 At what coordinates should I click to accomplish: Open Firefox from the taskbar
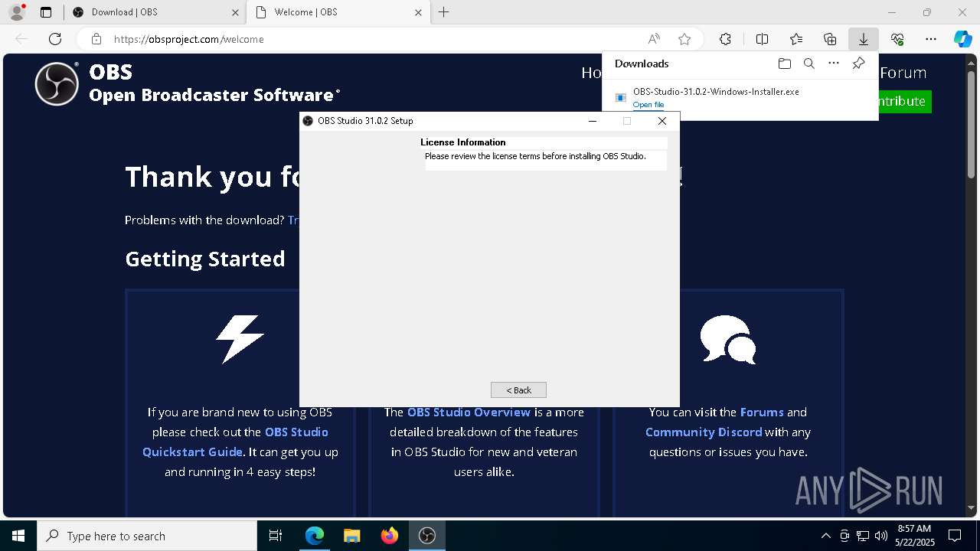point(389,536)
